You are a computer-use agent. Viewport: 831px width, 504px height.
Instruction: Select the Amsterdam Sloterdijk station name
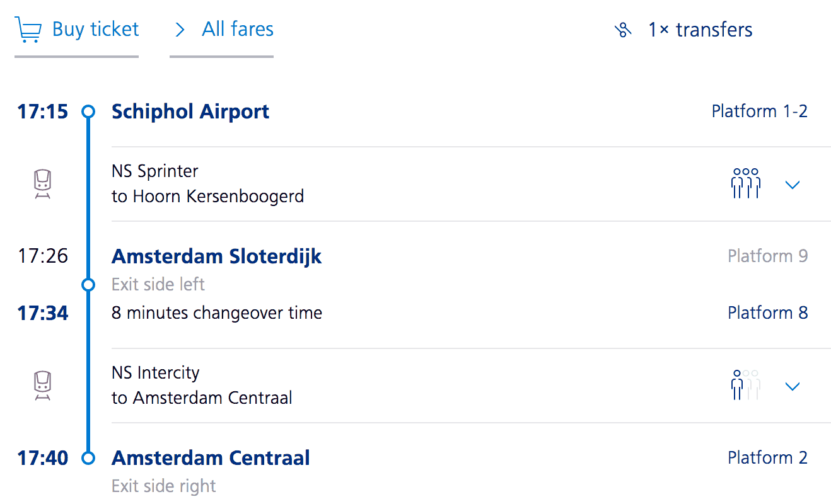[216, 256]
